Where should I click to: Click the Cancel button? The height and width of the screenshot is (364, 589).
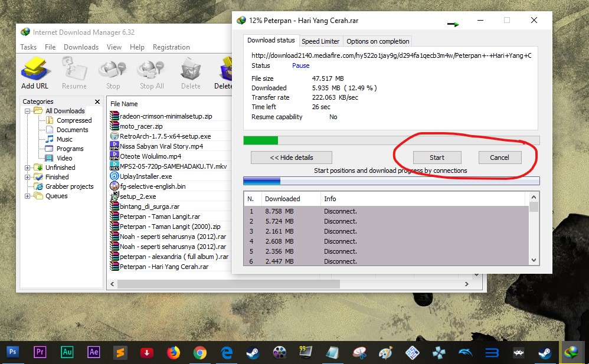(x=500, y=158)
